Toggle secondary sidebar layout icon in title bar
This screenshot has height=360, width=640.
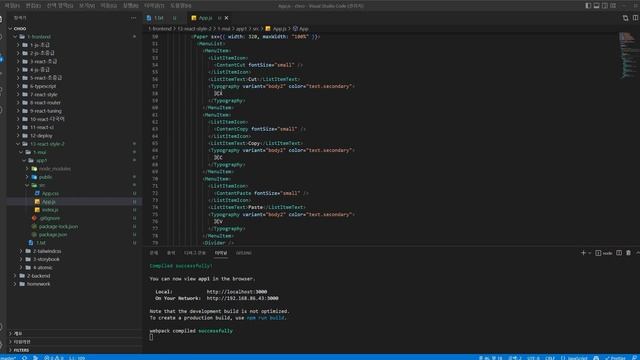click(604, 6)
